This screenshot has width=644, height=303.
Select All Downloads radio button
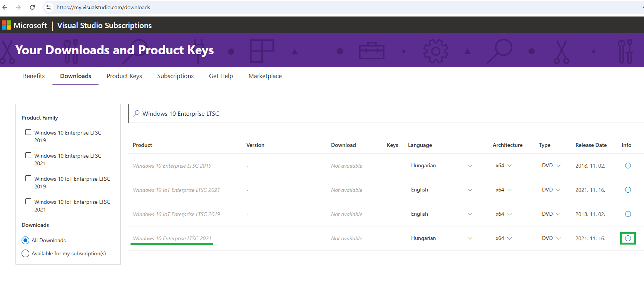click(25, 240)
